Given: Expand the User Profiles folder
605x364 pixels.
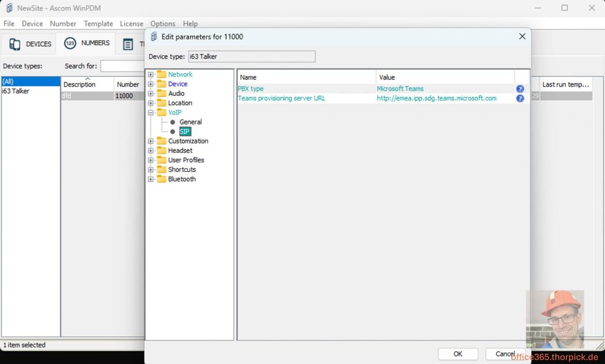Looking at the screenshot, I should 151,160.
